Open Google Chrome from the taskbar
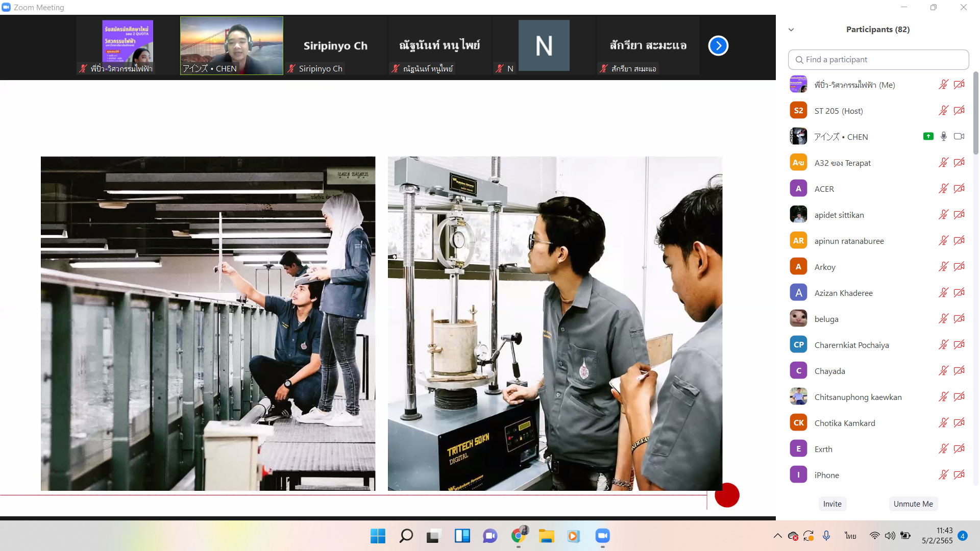 click(x=519, y=536)
